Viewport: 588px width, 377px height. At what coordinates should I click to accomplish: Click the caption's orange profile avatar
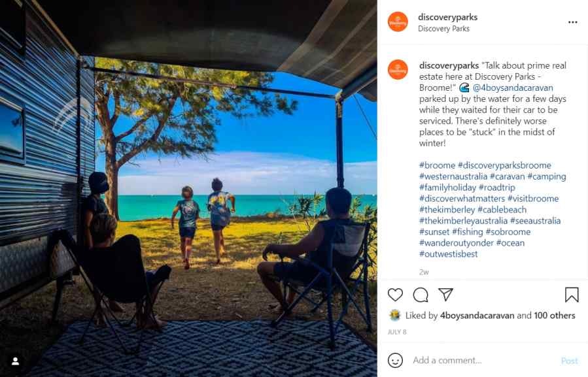398,69
